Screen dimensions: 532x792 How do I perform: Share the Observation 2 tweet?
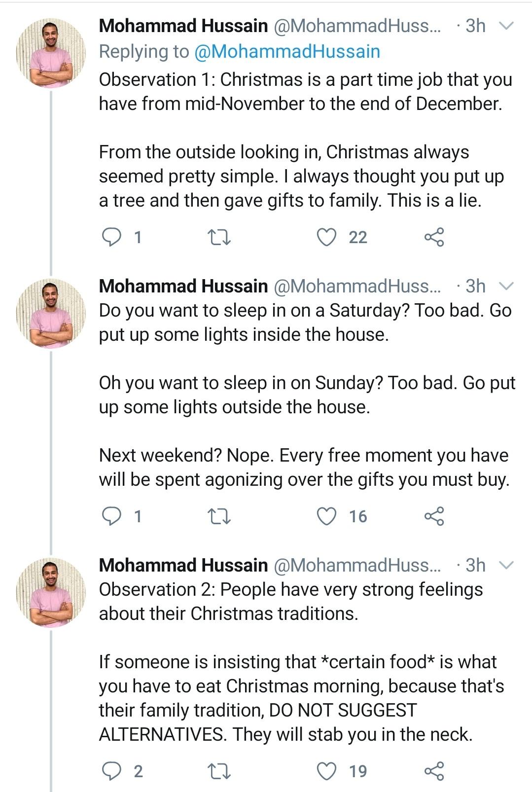click(x=434, y=771)
